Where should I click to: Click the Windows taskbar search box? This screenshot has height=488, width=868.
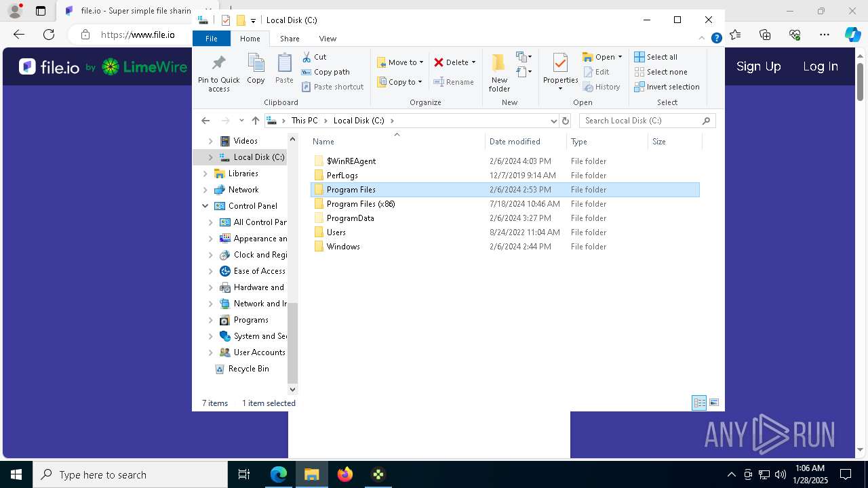130,474
